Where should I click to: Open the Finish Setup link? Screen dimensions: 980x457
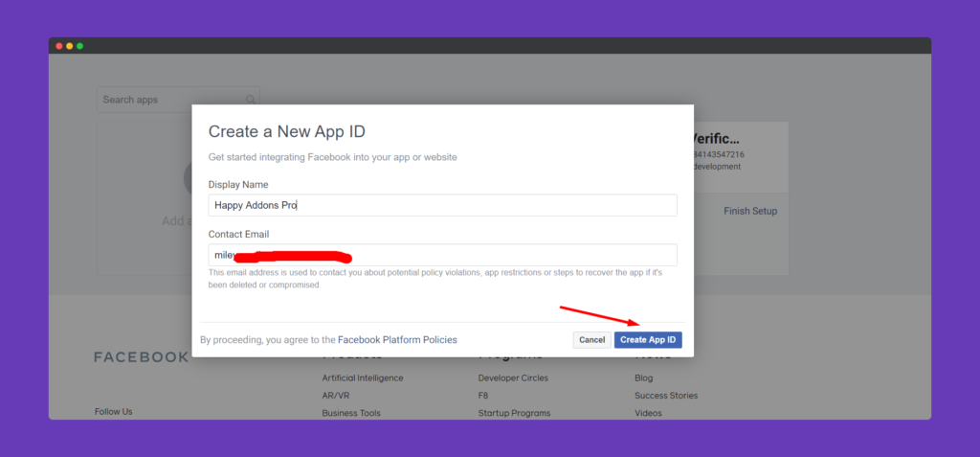pyautogui.click(x=750, y=211)
